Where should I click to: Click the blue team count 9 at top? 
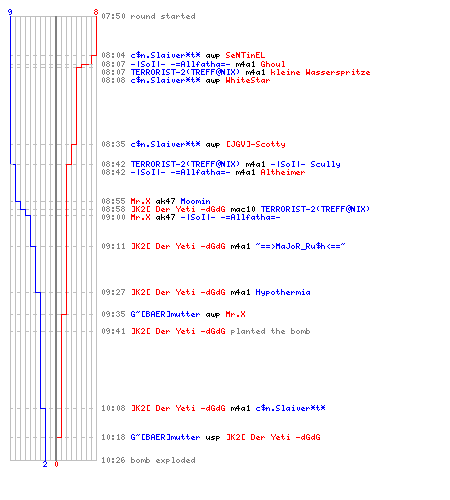click(10, 12)
